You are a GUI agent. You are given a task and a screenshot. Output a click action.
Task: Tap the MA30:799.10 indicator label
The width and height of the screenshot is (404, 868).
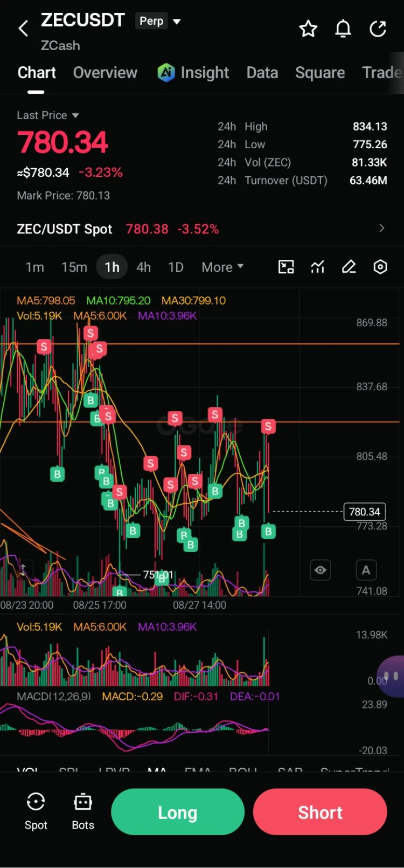point(194,300)
